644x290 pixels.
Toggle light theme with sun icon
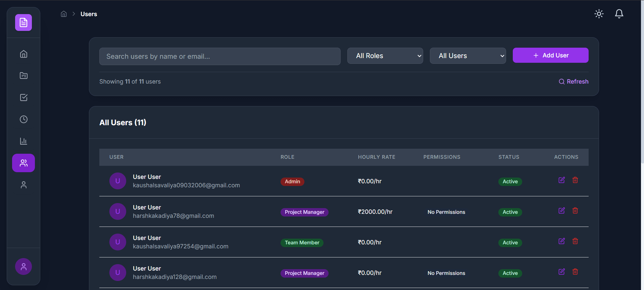(x=599, y=14)
